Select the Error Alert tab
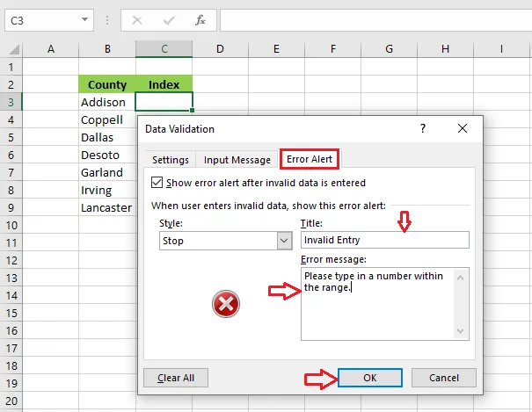 pyautogui.click(x=310, y=159)
